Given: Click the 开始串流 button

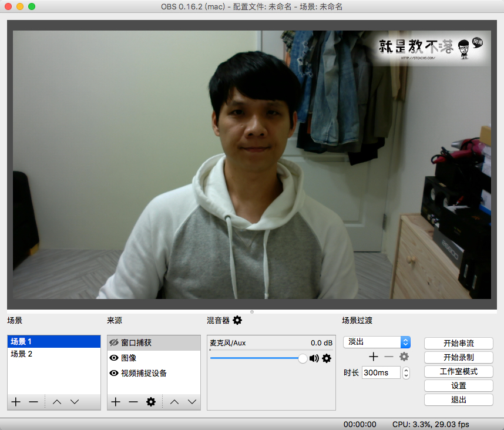Looking at the screenshot, I should (459, 343).
